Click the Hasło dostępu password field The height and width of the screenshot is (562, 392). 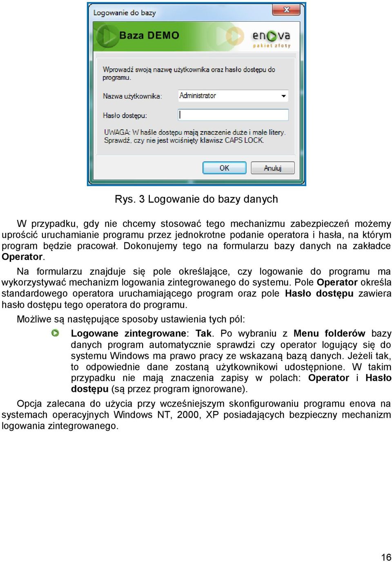click(x=233, y=115)
